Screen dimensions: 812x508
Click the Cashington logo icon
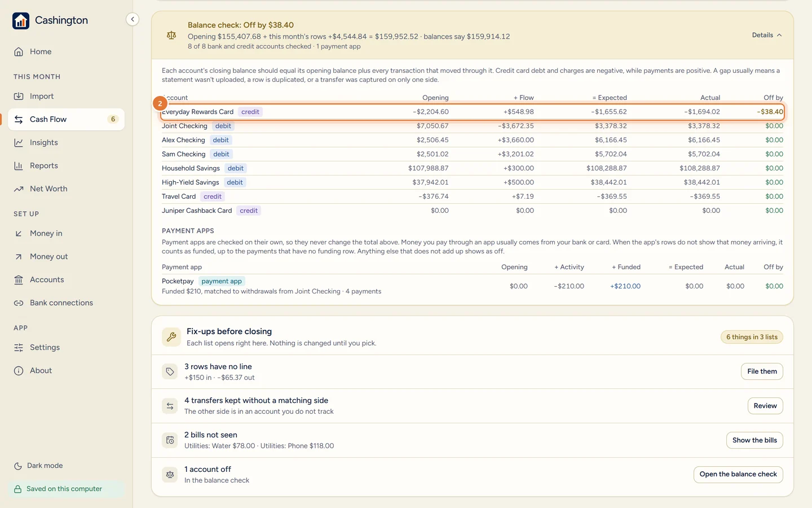coord(21,21)
